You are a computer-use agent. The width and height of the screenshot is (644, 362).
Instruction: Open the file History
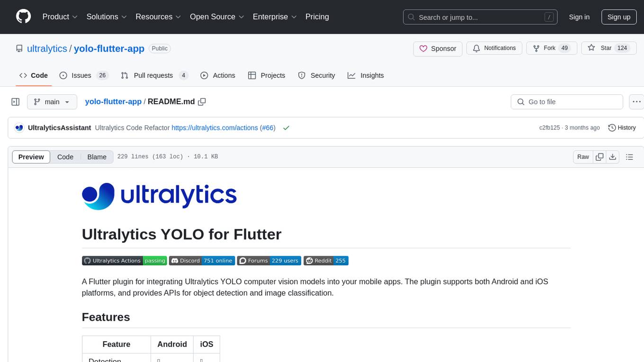coord(622,128)
